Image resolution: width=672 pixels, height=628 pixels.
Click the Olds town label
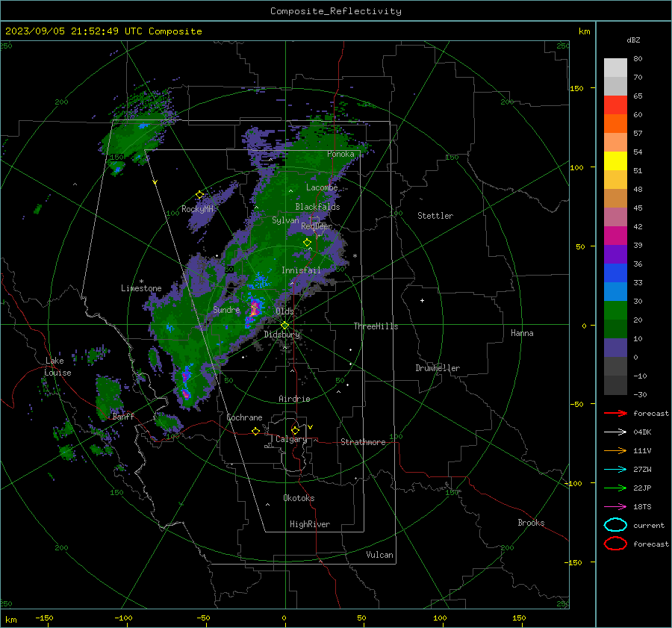[284, 311]
